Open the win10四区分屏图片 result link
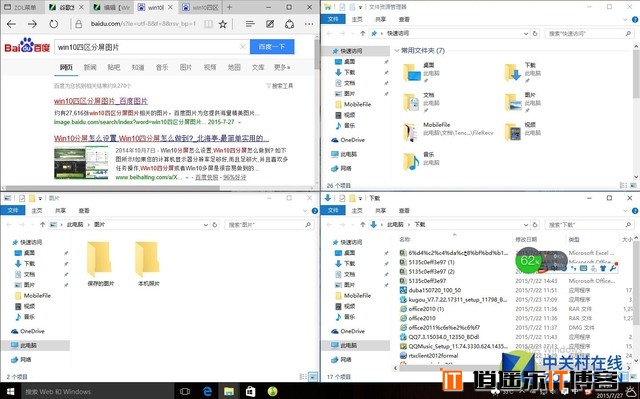640x399 pixels. tap(101, 101)
